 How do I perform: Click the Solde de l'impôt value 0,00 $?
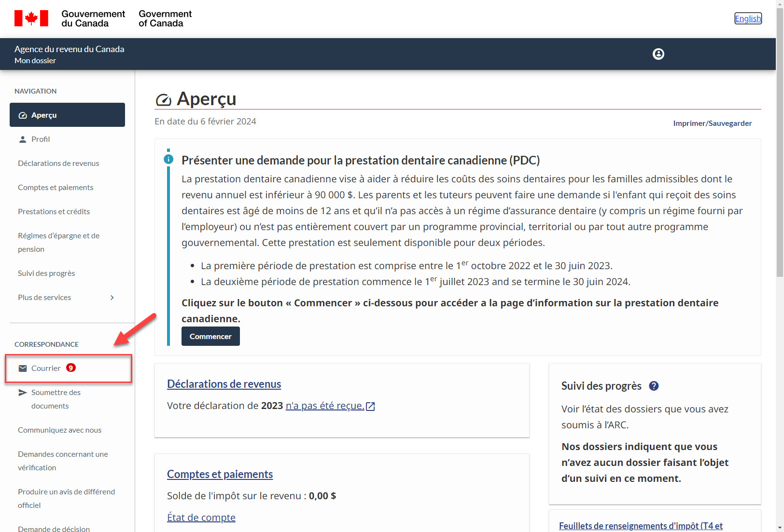[x=322, y=496]
